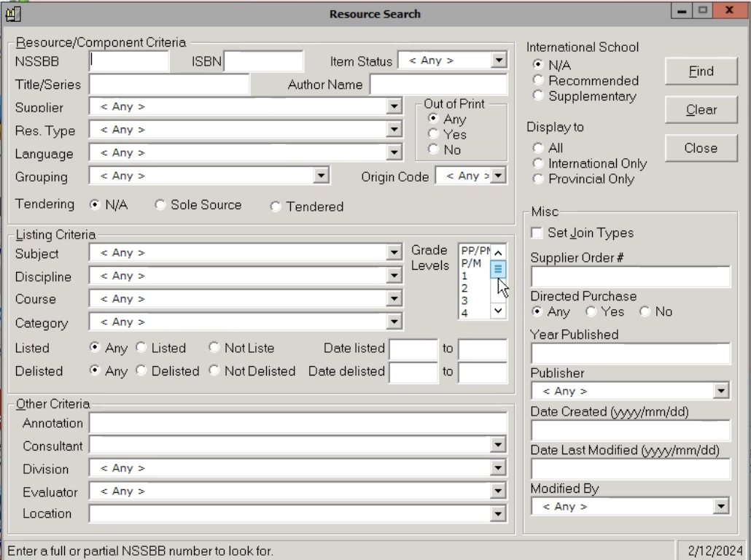
Task: Expand the Grouping dropdown
Action: (x=321, y=176)
